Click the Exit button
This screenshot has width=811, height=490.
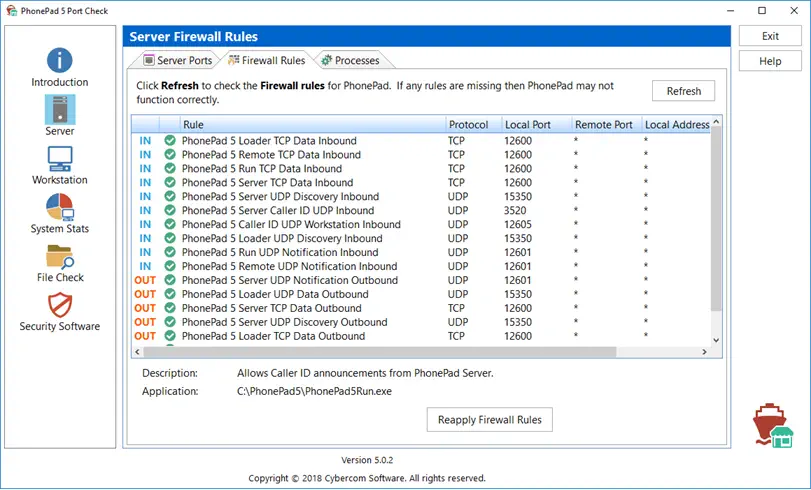(x=770, y=36)
